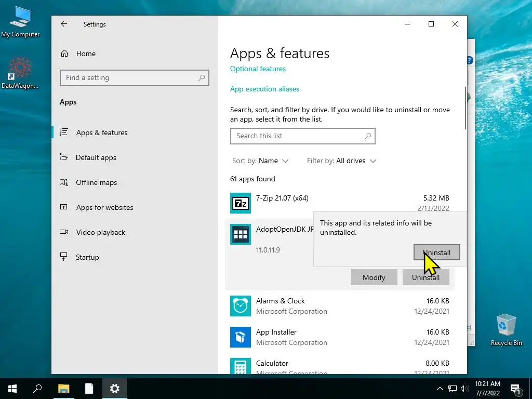Viewport: 532px width, 399px height.
Task: Click the App Installer app icon
Action: coord(241,337)
